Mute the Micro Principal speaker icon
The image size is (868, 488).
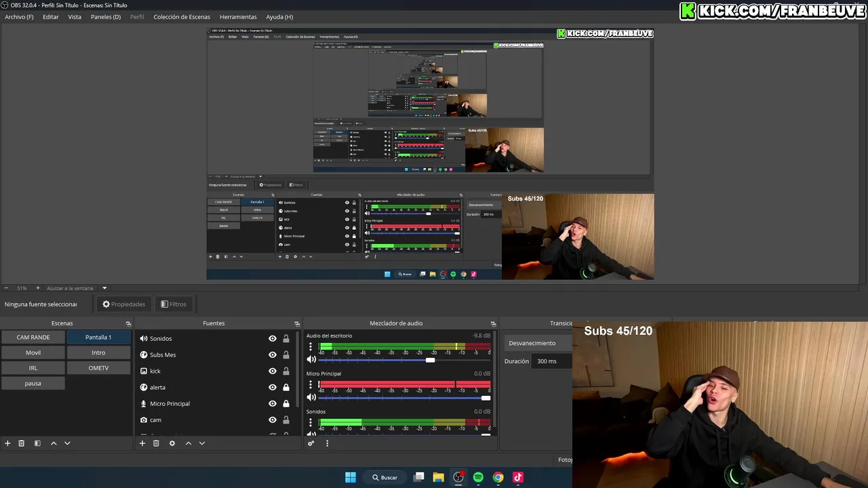(x=312, y=397)
